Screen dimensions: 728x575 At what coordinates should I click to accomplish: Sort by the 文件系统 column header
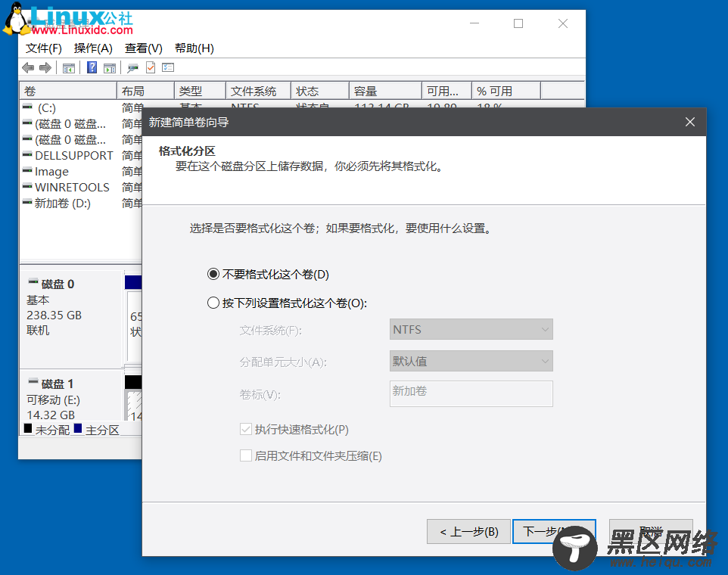pos(258,91)
